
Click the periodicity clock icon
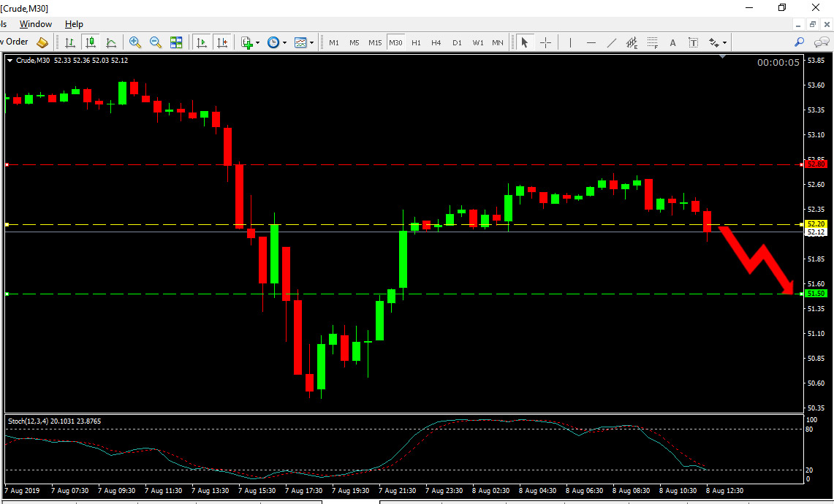[x=273, y=42]
